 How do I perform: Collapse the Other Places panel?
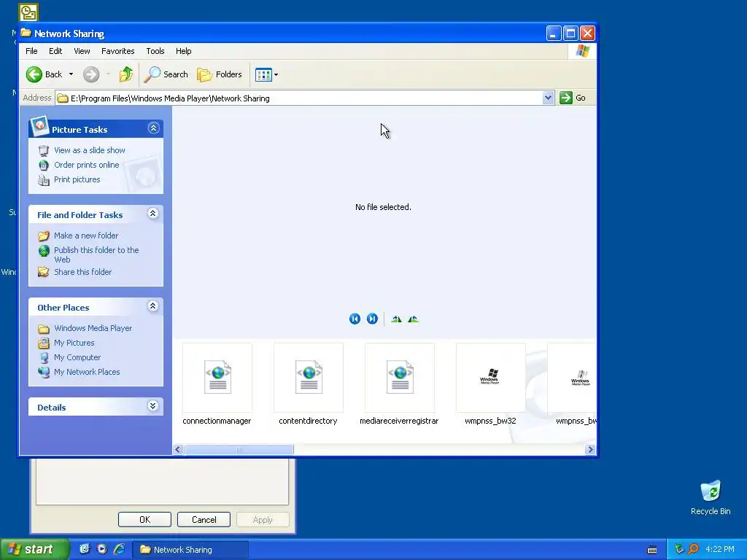coord(153,306)
